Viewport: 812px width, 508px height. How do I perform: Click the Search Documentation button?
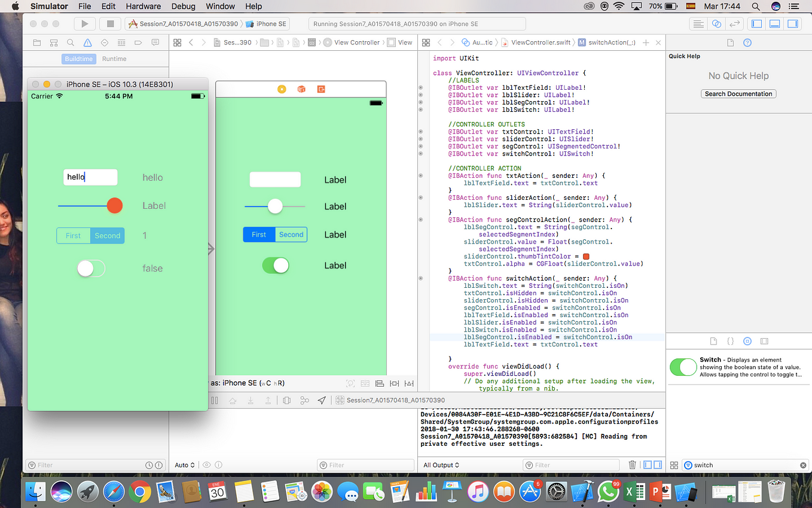738,94
